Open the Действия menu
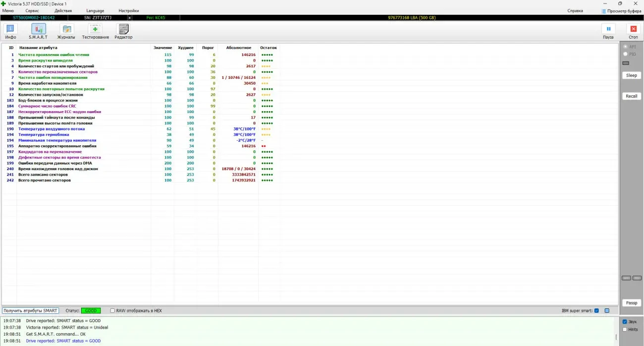The image size is (644, 346). (63, 11)
